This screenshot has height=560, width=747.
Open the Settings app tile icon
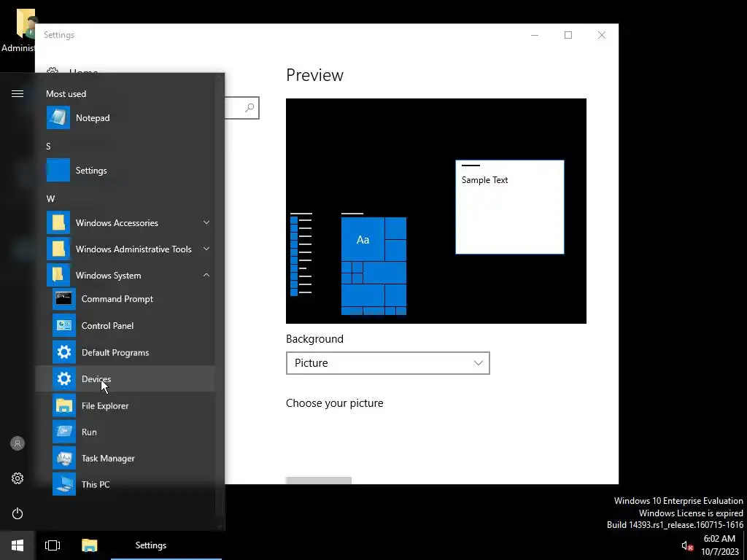point(58,170)
